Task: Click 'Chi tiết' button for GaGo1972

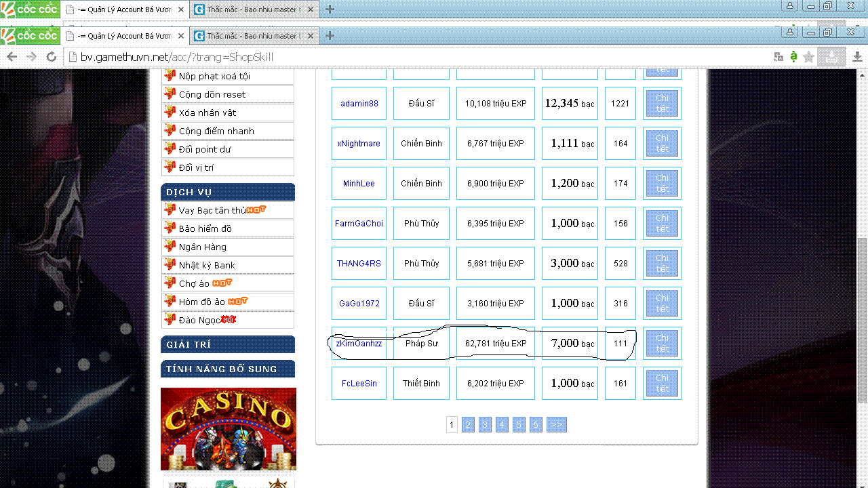Action: coord(662,304)
